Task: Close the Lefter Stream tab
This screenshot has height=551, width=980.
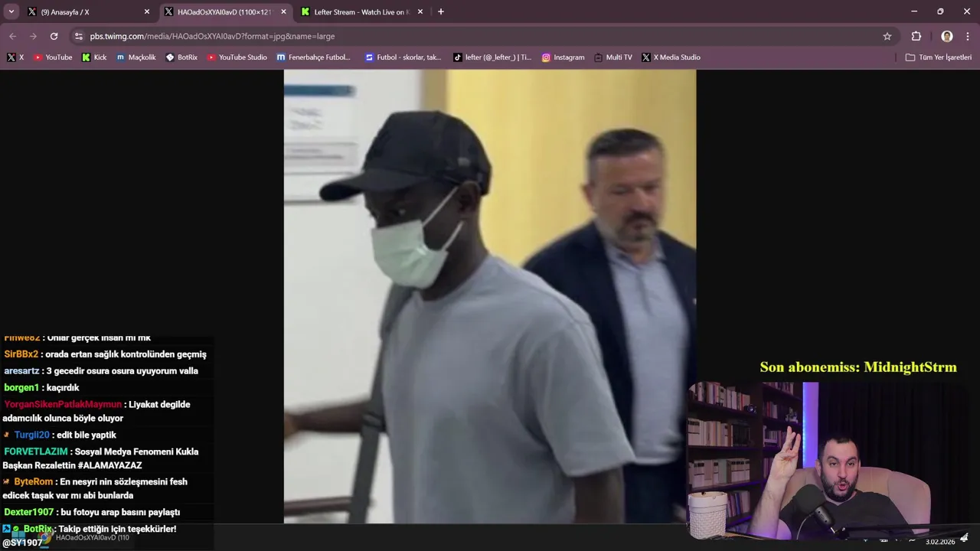Action: pyautogui.click(x=420, y=11)
